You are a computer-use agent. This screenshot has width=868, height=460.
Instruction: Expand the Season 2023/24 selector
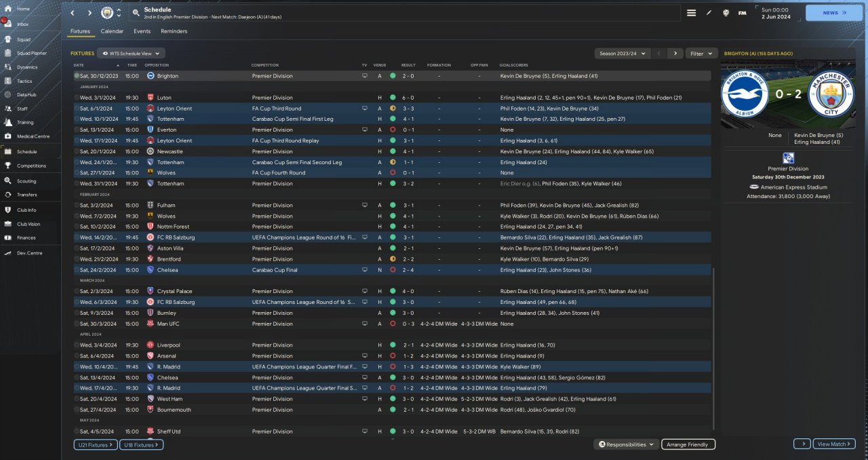tap(621, 53)
